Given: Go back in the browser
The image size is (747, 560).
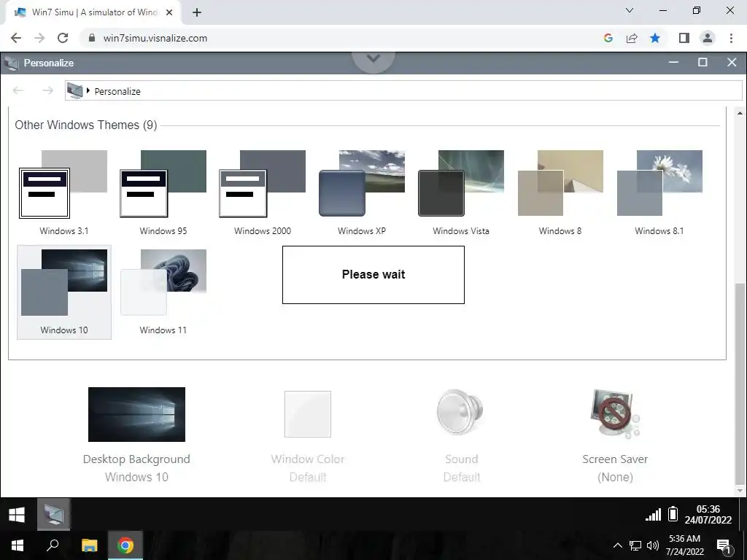Looking at the screenshot, I should 16,38.
